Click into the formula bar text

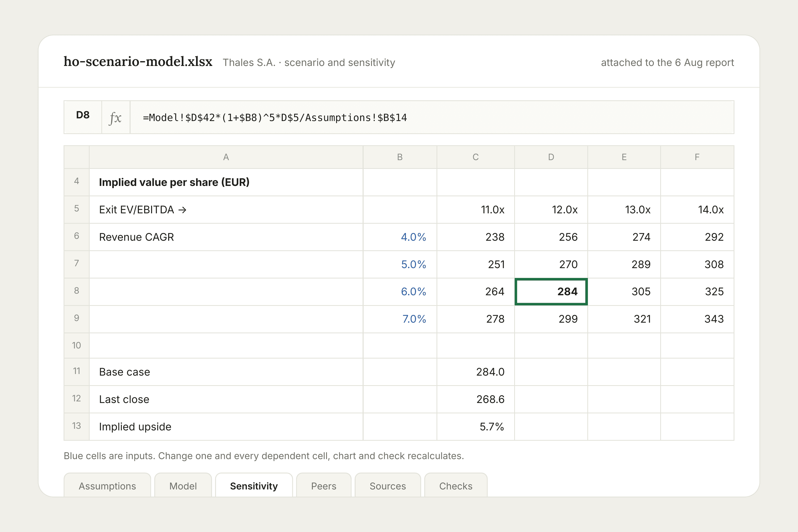pos(432,117)
